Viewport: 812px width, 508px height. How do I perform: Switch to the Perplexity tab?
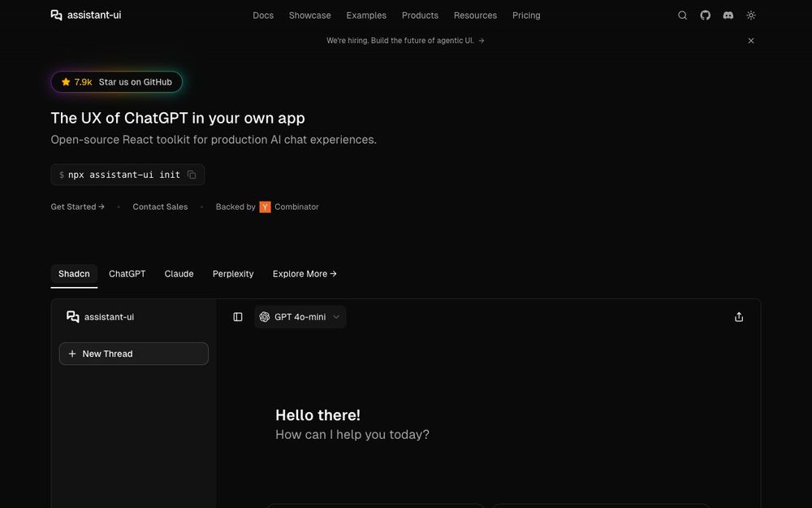(x=233, y=274)
